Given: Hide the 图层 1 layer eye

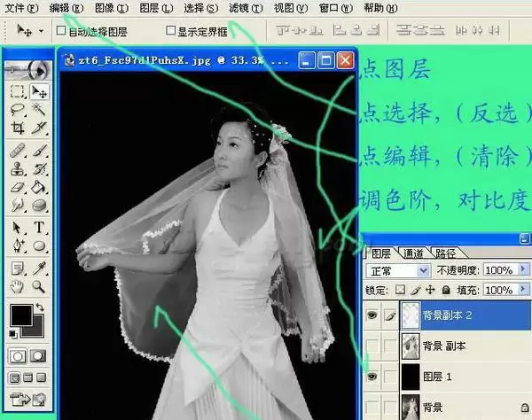Looking at the screenshot, I should (372, 377).
